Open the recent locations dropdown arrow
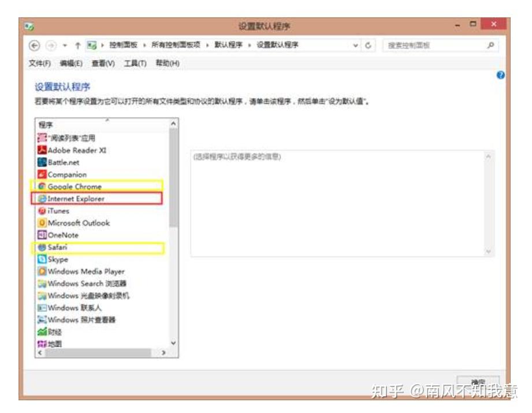Image resolution: width=532 pixels, height=413 pixels. pos(65,45)
